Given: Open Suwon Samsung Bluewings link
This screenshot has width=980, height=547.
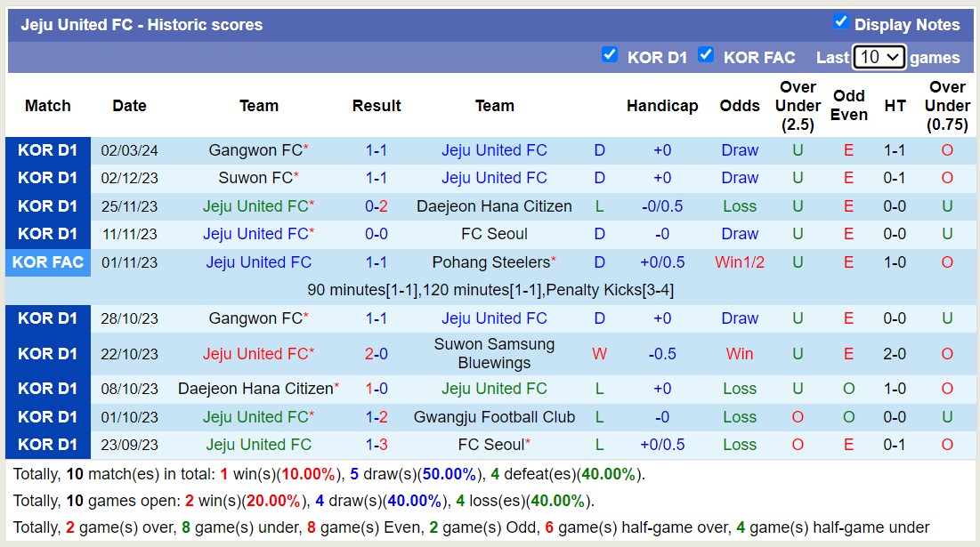Looking at the screenshot, I should [x=495, y=353].
